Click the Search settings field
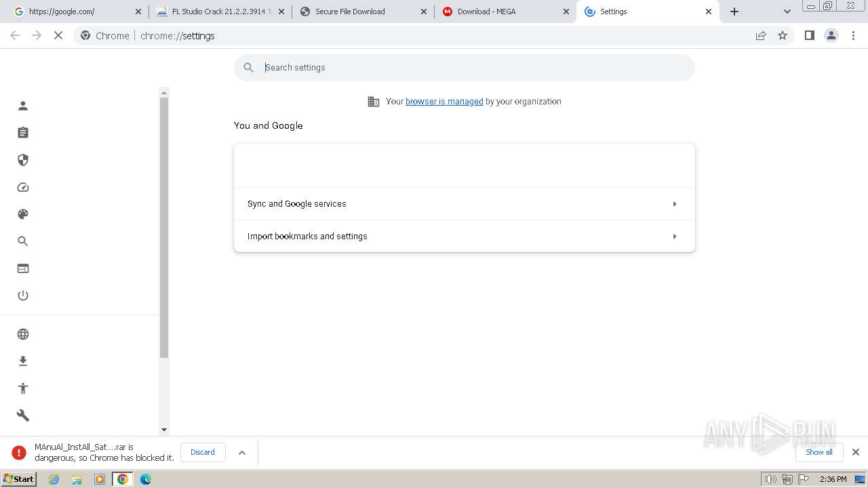 [x=465, y=68]
